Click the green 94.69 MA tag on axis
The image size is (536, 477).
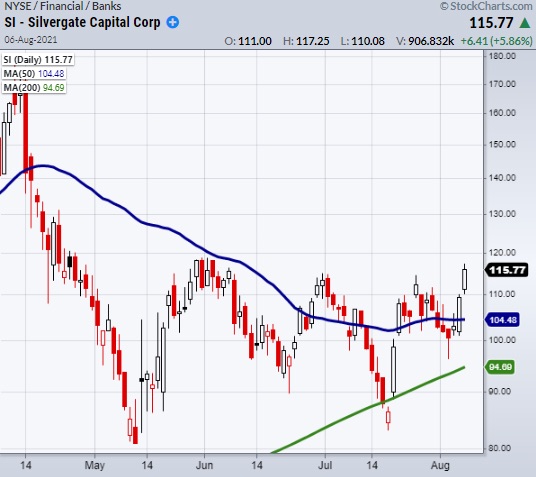[500, 367]
